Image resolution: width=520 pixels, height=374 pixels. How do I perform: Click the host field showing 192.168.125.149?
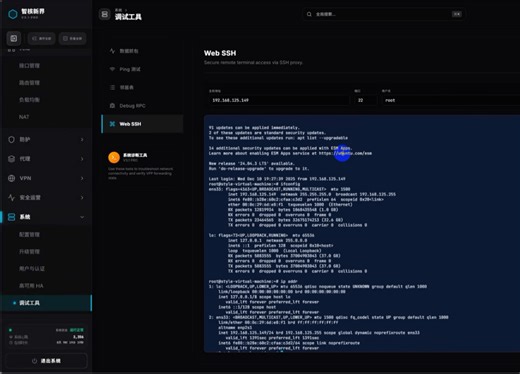click(x=278, y=100)
